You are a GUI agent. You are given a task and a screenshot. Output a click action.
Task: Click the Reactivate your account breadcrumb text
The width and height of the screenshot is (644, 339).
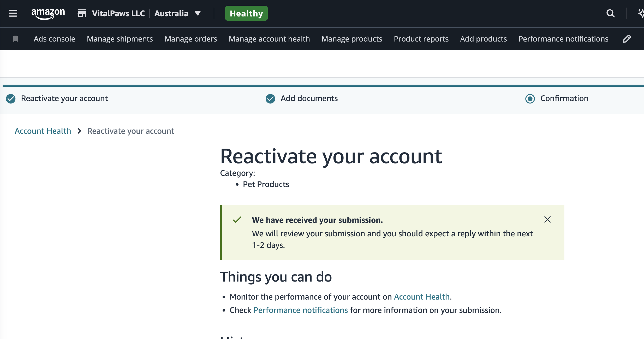pyautogui.click(x=131, y=131)
